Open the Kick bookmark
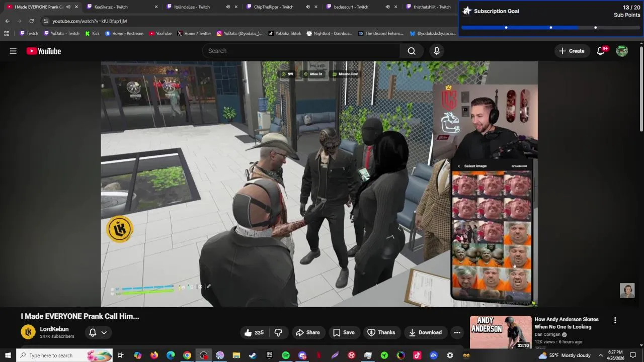 tap(92, 34)
